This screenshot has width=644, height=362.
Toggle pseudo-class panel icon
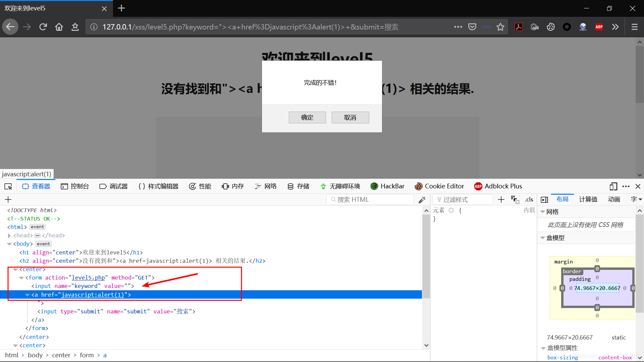pos(515,200)
